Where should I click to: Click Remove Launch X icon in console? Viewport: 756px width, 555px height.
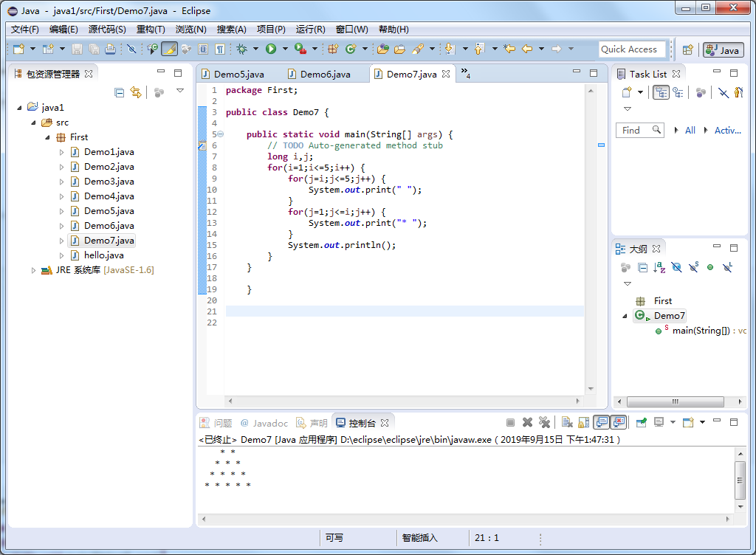pos(527,422)
